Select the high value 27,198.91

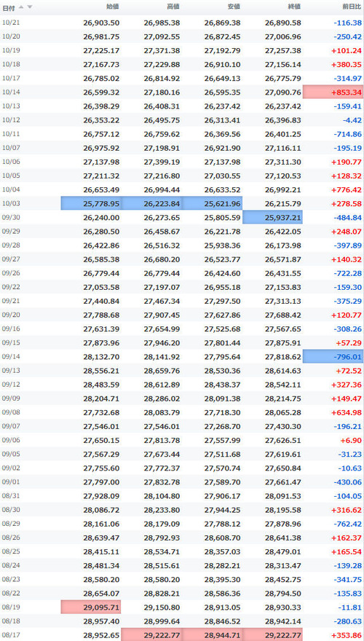click(162, 148)
